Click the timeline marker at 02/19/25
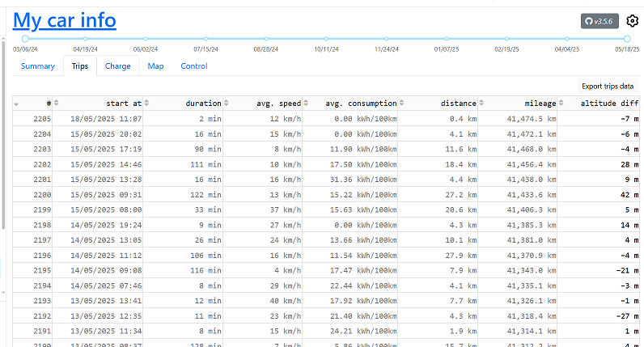This screenshot has width=644, height=347. [x=506, y=39]
